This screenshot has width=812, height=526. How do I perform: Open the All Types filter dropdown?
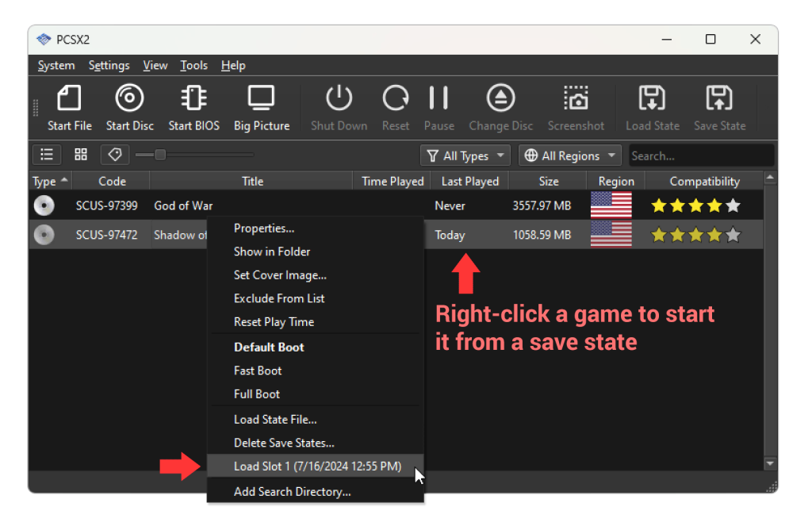click(x=465, y=155)
